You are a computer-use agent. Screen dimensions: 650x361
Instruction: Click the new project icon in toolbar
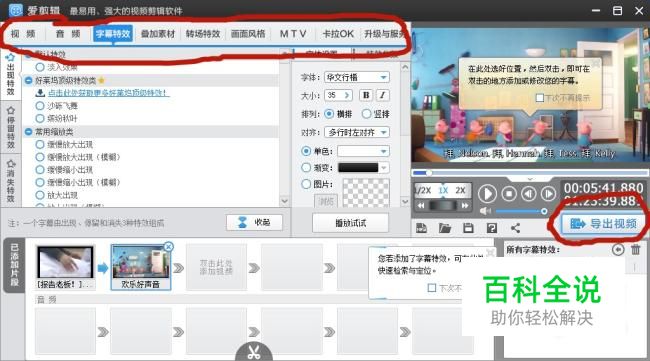[422, 228]
